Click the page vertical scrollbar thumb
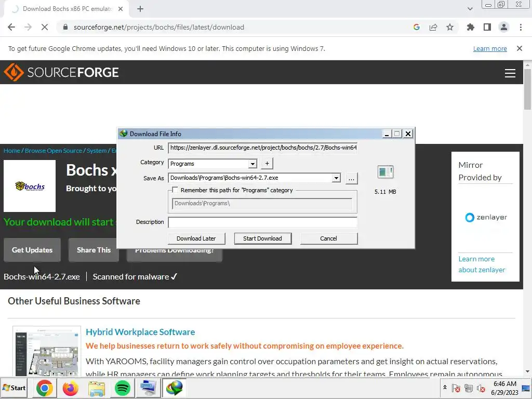 click(x=527, y=89)
